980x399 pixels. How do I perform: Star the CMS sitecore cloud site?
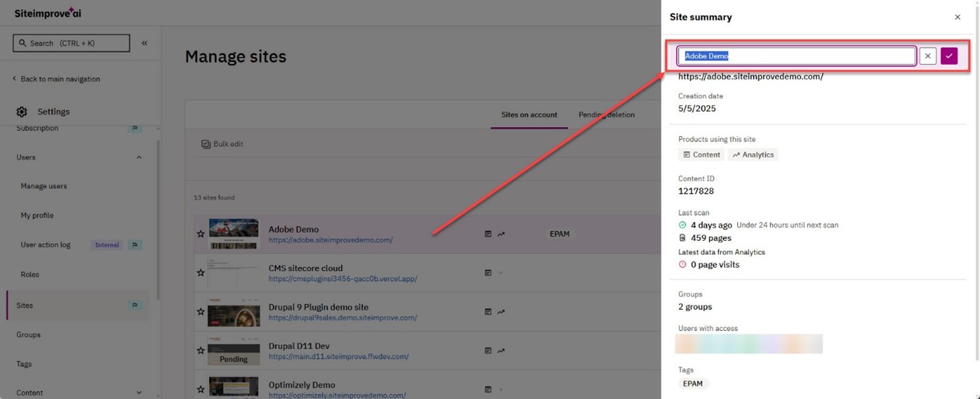click(200, 273)
